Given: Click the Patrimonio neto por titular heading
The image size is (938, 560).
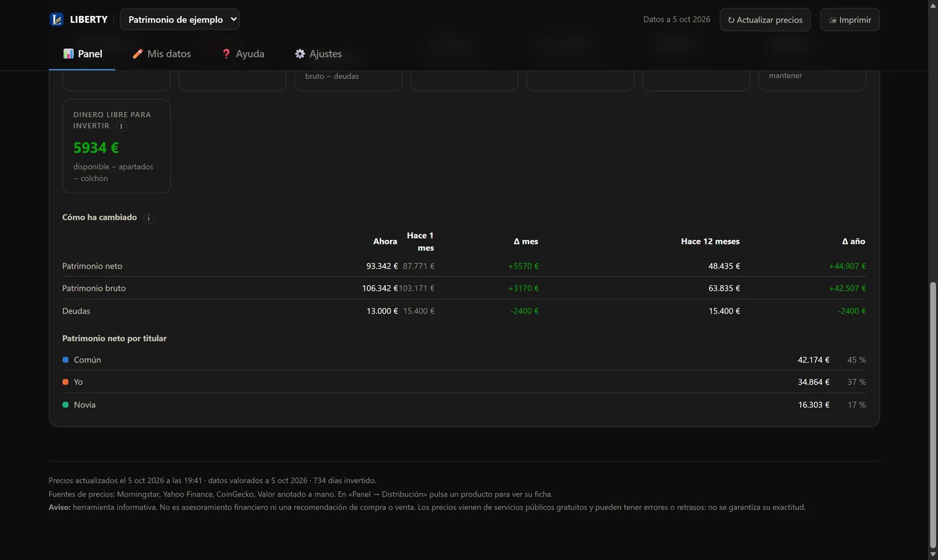Looking at the screenshot, I should tap(115, 338).
